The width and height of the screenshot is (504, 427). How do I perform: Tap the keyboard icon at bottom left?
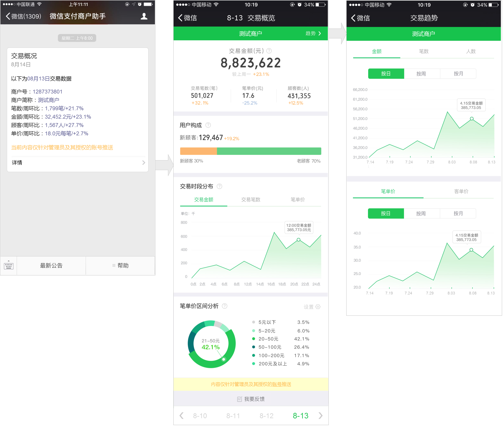pos(9,266)
